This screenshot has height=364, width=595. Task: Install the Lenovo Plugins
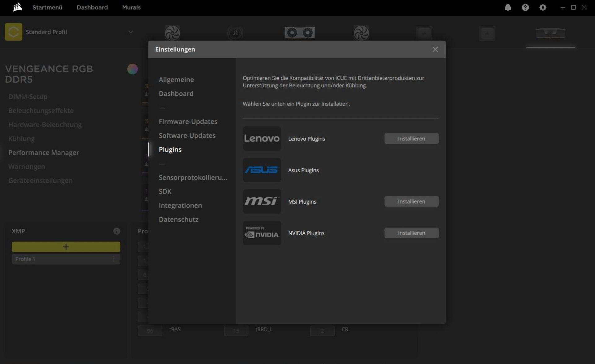(411, 138)
